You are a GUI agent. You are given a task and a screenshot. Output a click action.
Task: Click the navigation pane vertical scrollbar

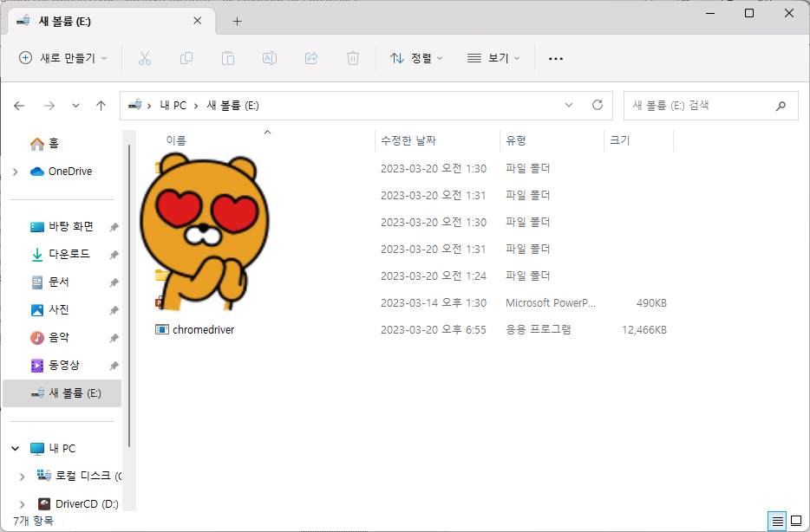point(128,295)
